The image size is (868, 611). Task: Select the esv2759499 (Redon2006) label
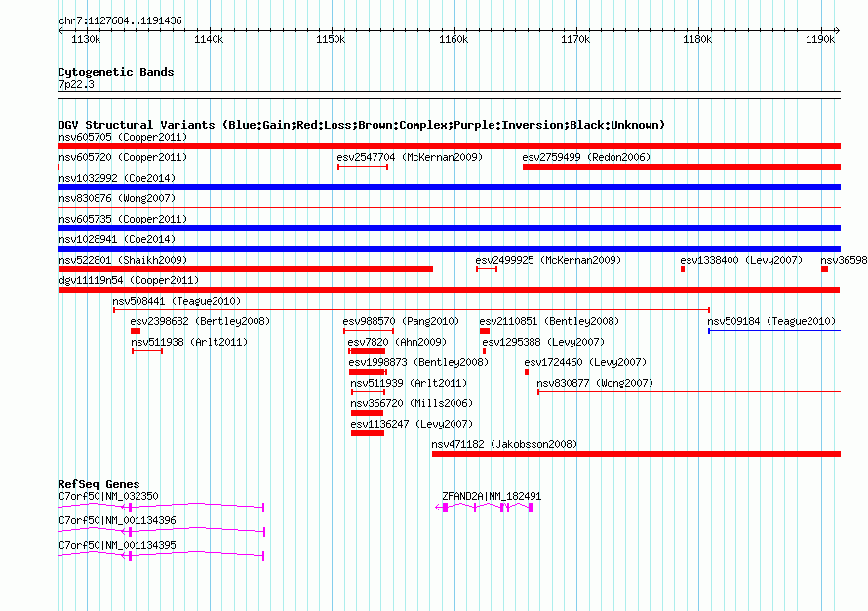586,157
